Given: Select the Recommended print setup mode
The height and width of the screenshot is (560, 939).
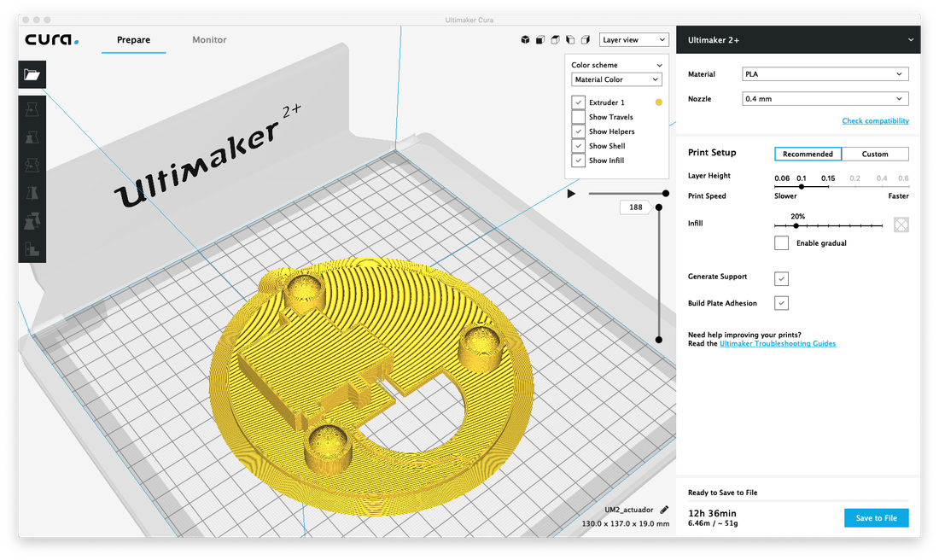Looking at the screenshot, I should [x=808, y=154].
